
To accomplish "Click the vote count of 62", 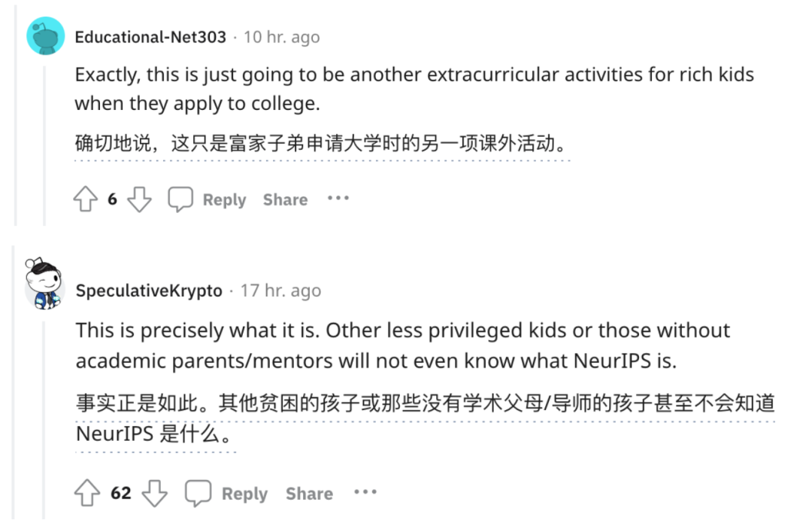I will point(120,493).
